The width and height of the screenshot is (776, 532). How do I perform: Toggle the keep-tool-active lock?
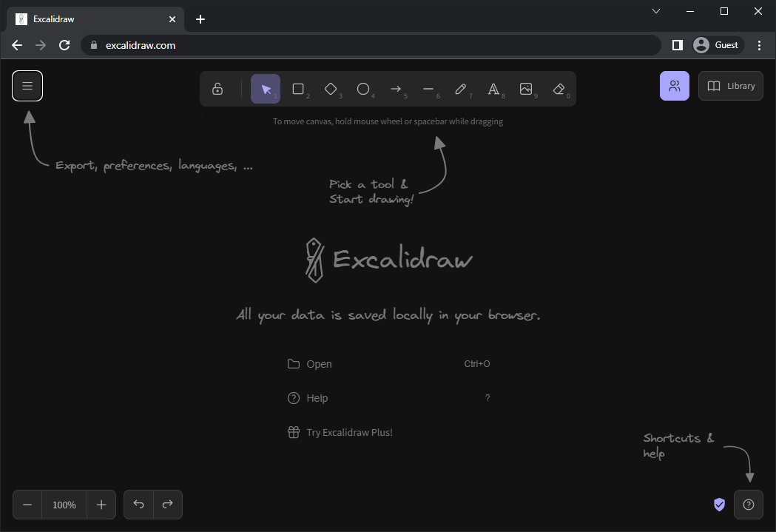217,89
